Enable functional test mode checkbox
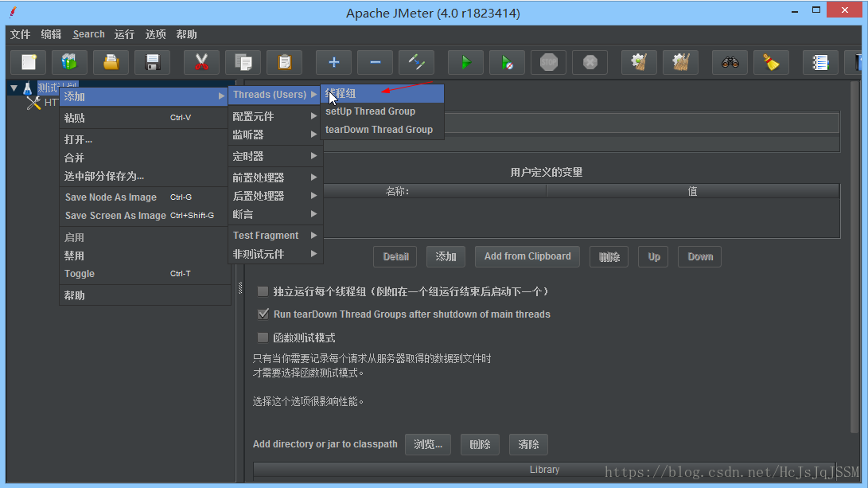Image resolution: width=868 pixels, height=488 pixels. pyautogui.click(x=263, y=338)
